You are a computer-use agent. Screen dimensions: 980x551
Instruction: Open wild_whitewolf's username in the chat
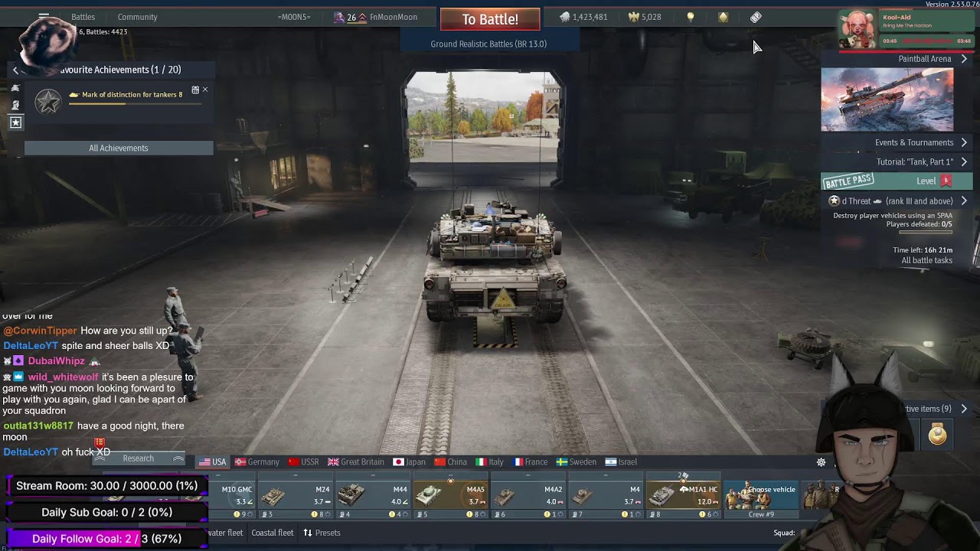click(x=63, y=377)
